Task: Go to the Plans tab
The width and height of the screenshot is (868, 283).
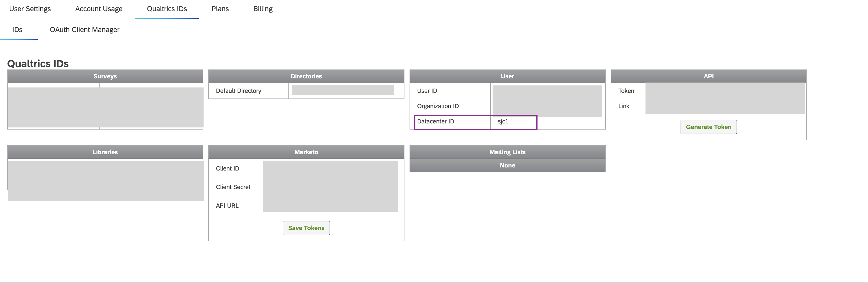Action: coord(220,9)
